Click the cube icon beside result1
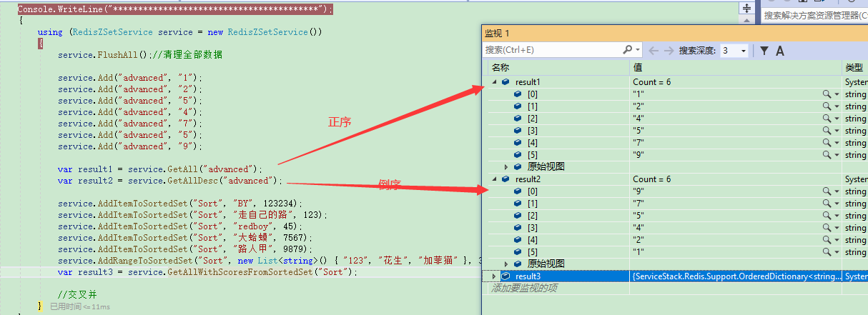 point(506,82)
